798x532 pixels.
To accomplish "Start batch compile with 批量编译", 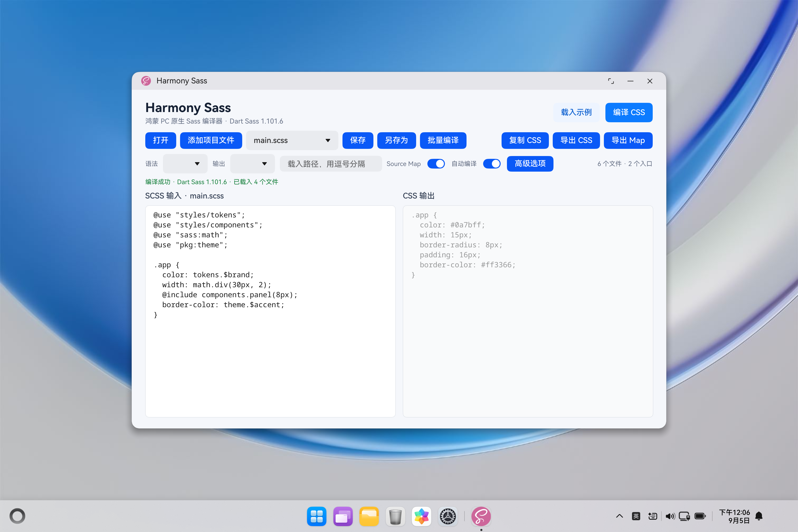I will (x=443, y=140).
